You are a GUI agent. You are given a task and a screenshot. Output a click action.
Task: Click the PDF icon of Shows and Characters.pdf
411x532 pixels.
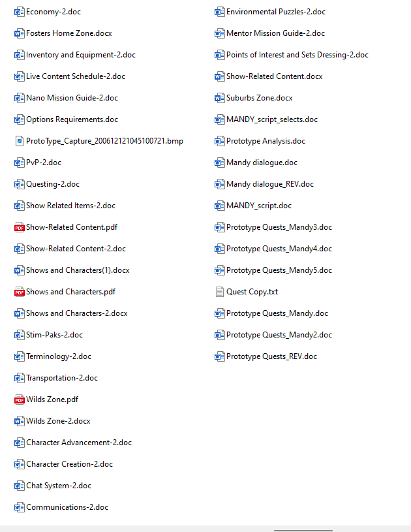coord(20,292)
